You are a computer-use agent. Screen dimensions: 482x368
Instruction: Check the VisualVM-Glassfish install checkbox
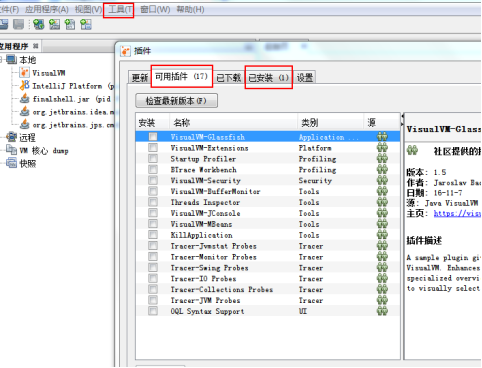[x=153, y=137]
